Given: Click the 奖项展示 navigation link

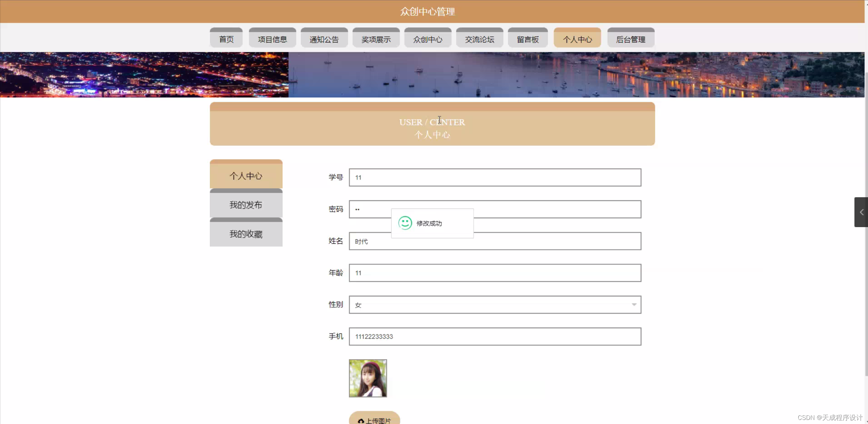Looking at the screenshot, I should pyautogui.click(x=376, y=38).
